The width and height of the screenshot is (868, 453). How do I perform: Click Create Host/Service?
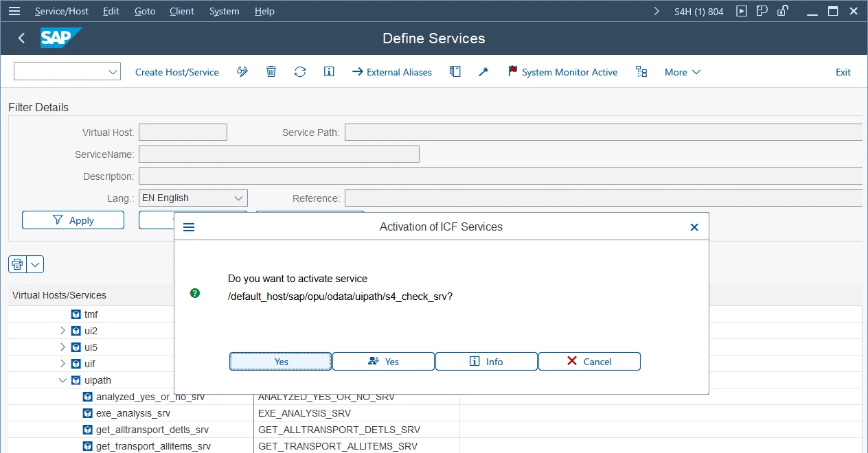(177, 72)
